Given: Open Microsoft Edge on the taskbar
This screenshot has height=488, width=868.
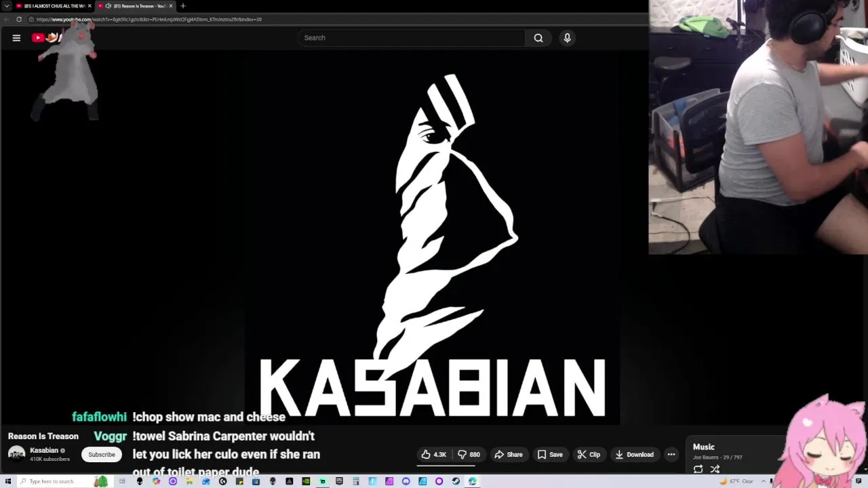Looking at the screenshot, I should pos(472,481).
